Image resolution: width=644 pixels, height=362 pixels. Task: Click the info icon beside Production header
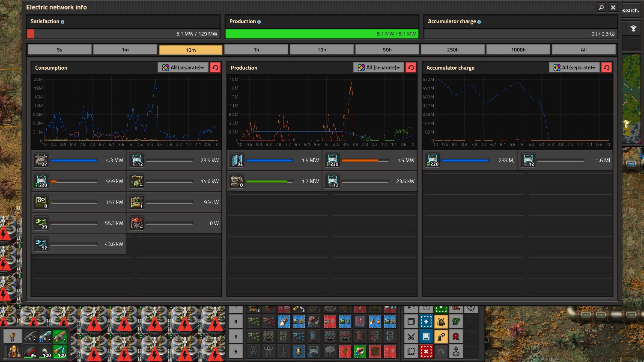[x=259, y=22]
